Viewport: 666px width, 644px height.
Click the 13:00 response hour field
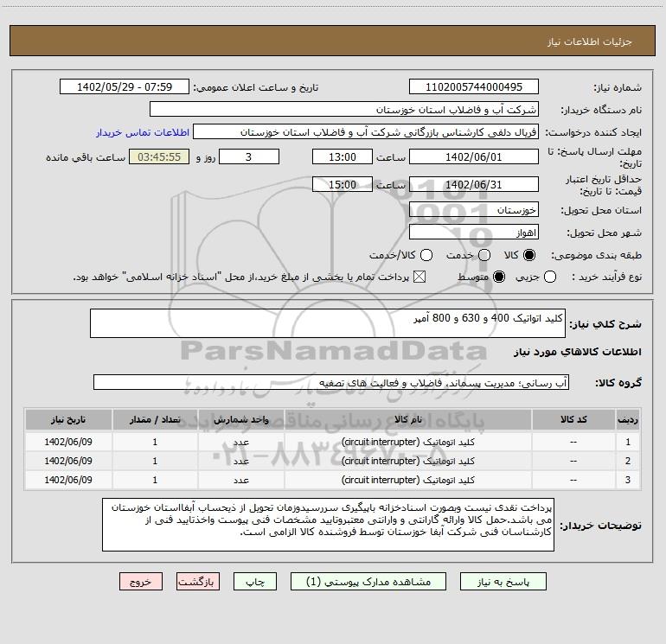[343, 157]
